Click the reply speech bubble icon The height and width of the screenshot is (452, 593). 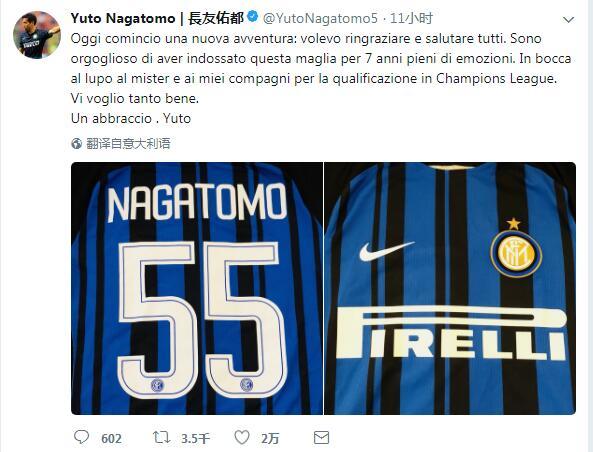(x=81, y=438)
